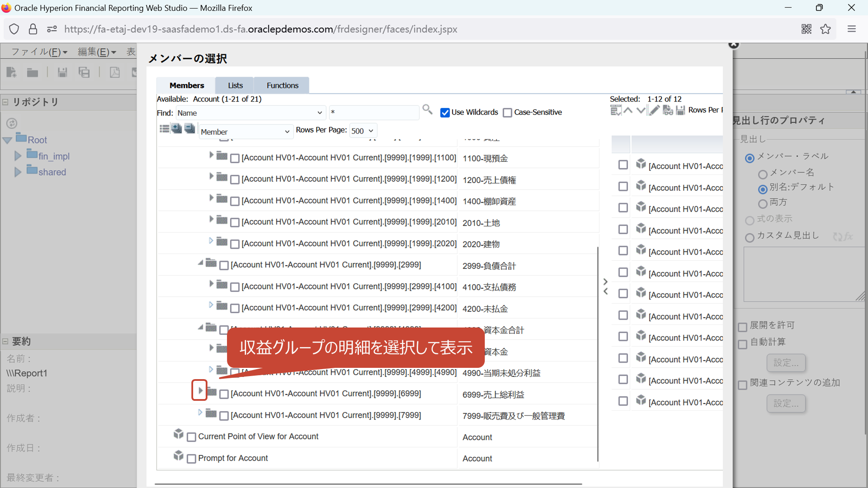
Task: Click the wildcard search text field
Action: [373, 112]
